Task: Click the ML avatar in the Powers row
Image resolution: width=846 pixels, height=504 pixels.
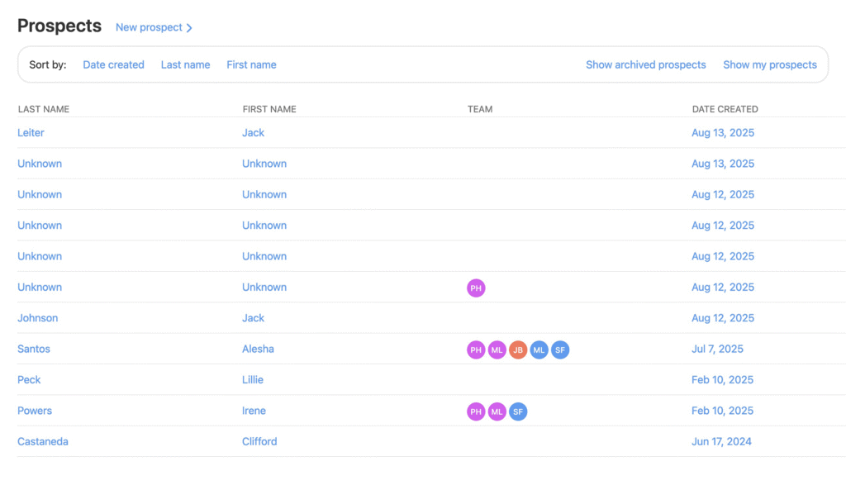Action: point(497,411)
